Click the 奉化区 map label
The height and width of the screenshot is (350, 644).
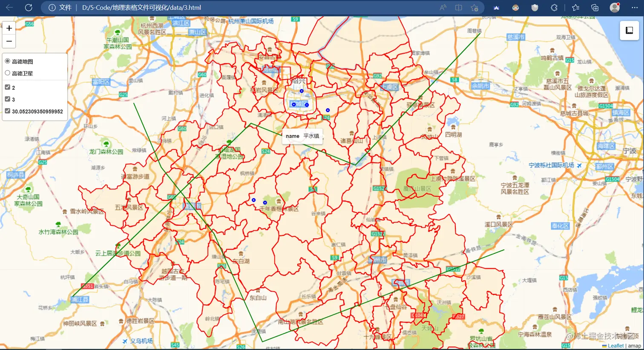[561, 226]
